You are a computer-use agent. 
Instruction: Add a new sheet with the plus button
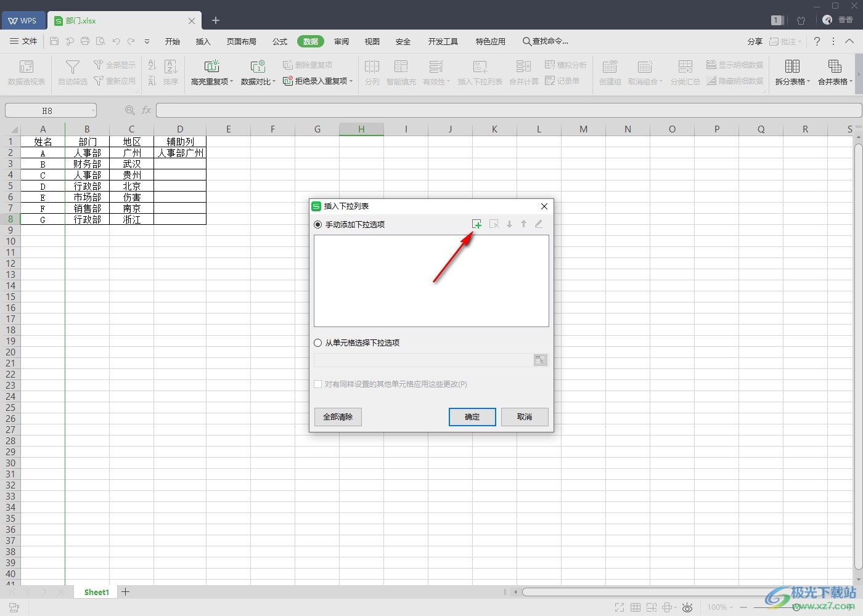(126, 592)
